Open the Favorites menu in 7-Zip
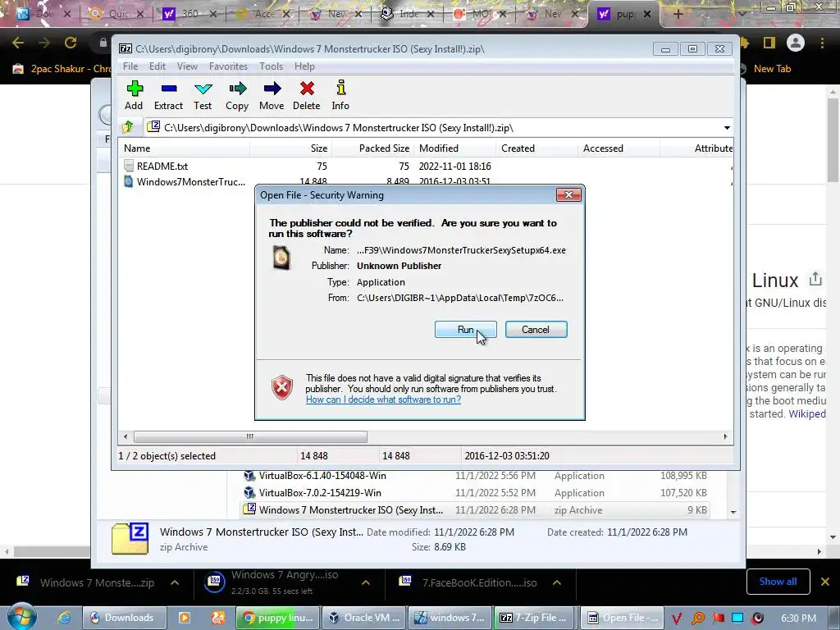The width and height of the screenshot is (840, 630). pyautogui.click(x=228, y=66)
